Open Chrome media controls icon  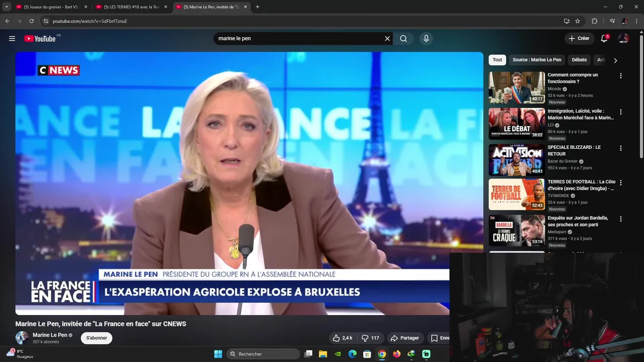(612, 21)
